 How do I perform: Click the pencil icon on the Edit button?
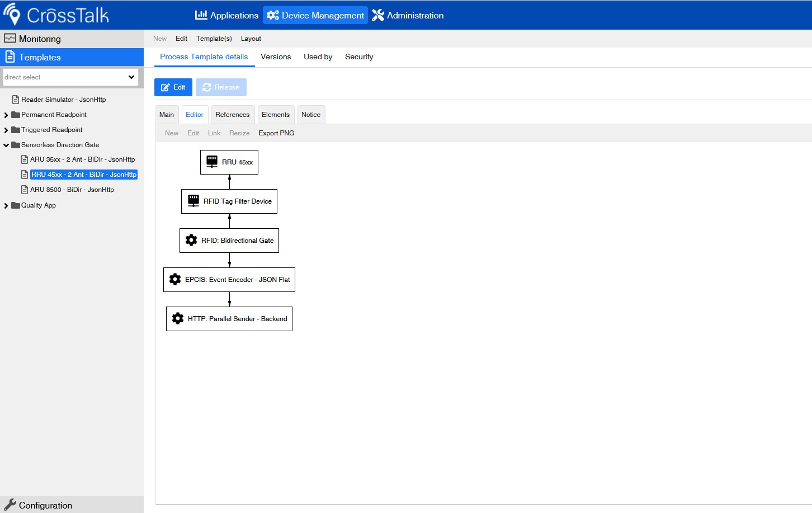click(x=166, y=87)
